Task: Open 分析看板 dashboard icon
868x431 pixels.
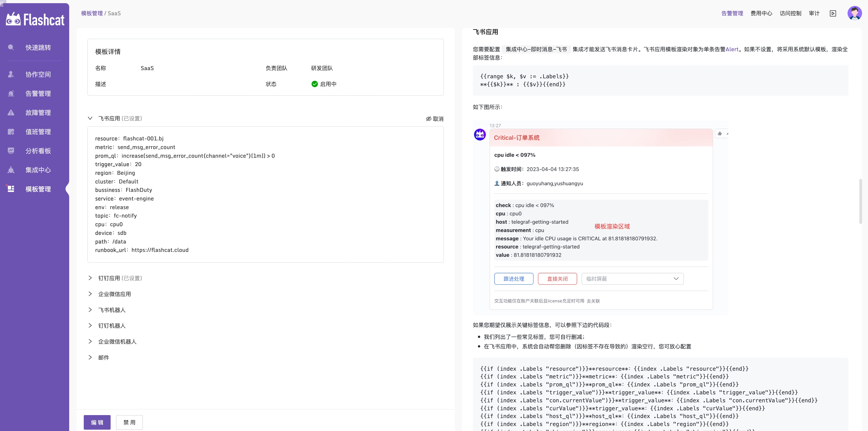Action: [11, 151]
